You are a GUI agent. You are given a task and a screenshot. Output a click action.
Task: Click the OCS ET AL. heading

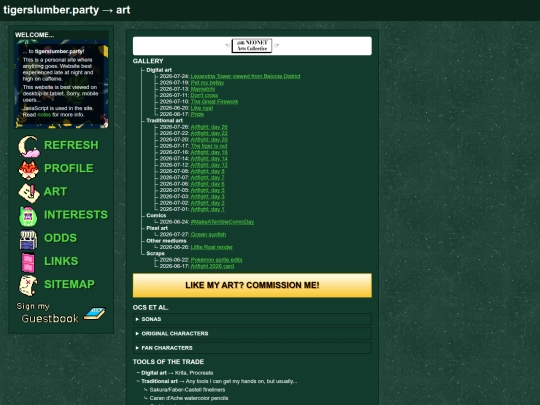150,308
